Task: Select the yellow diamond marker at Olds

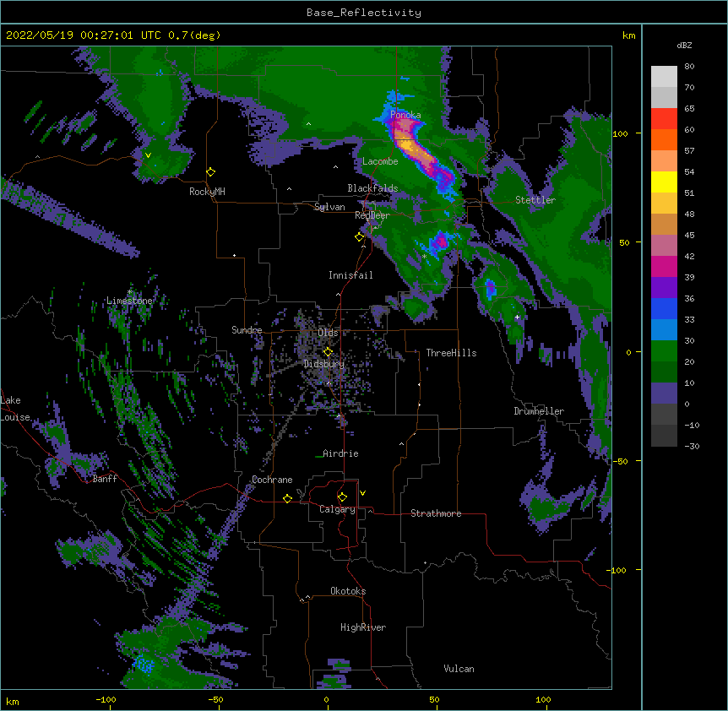Action: point(328,351)
